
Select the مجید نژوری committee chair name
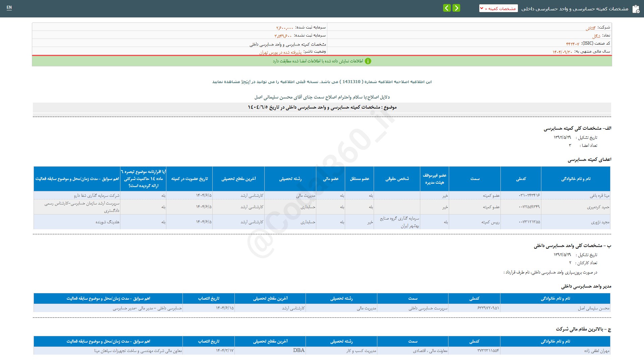[600, 222]
